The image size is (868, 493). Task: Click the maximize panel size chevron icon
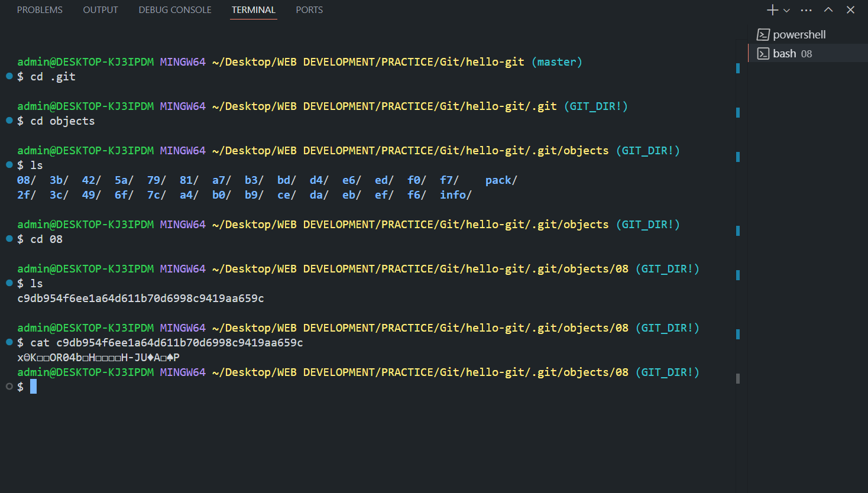coord(828,9)
